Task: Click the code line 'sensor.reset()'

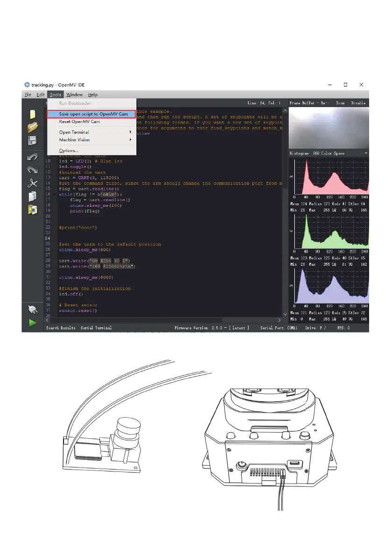Action: (x=78, y=311)
